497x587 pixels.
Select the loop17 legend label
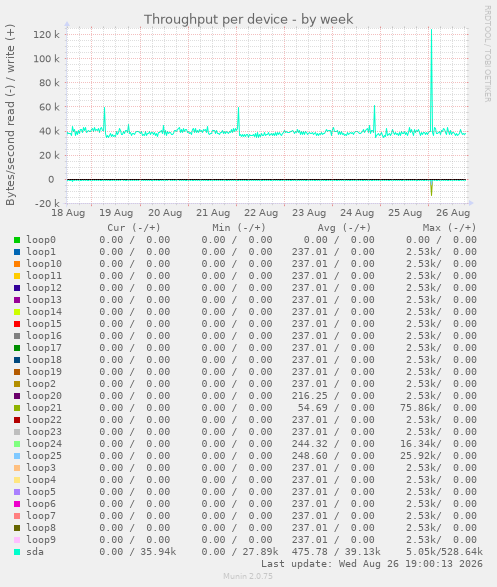click(x=44, y=348)
